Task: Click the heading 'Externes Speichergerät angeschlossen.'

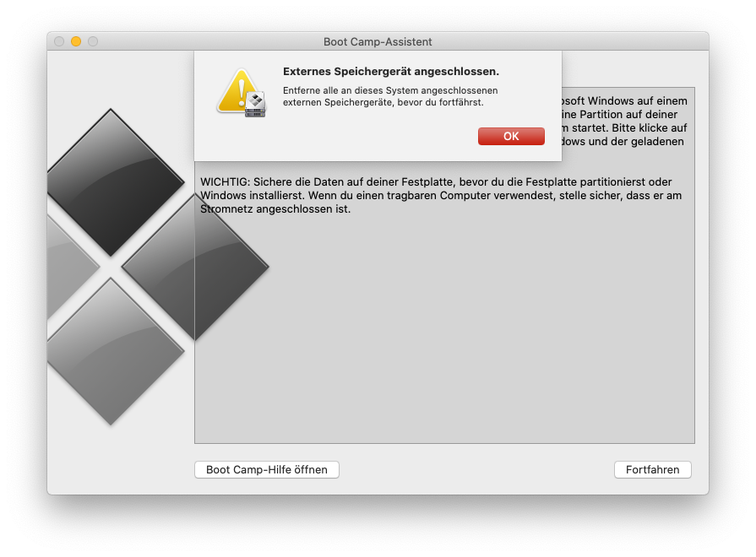Action: coord(390,72)
